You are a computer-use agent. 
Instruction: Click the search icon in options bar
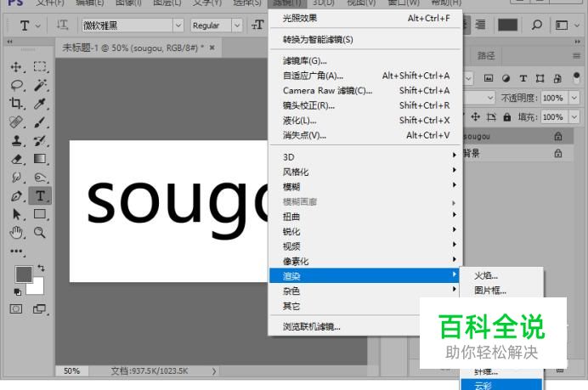coord(537,25)
